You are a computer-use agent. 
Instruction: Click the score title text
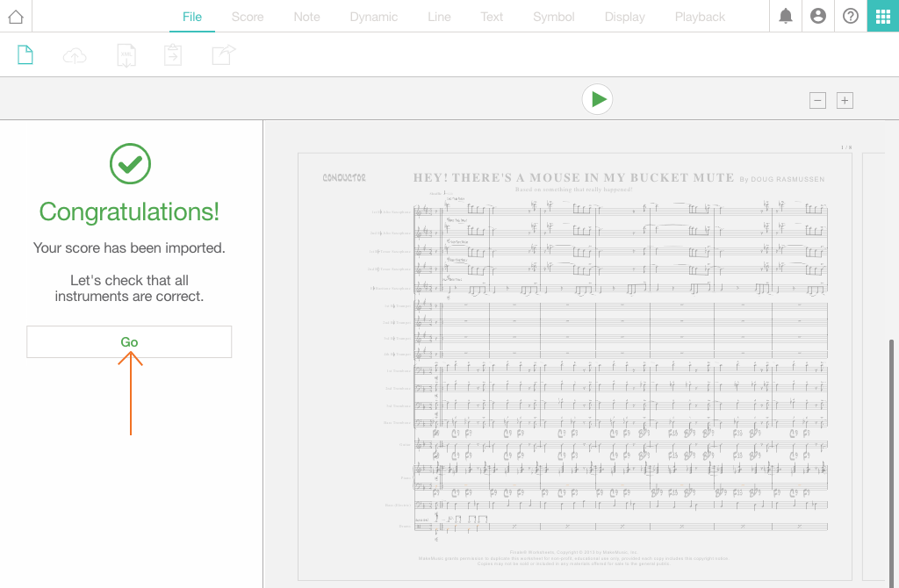(x=573, y=177)
